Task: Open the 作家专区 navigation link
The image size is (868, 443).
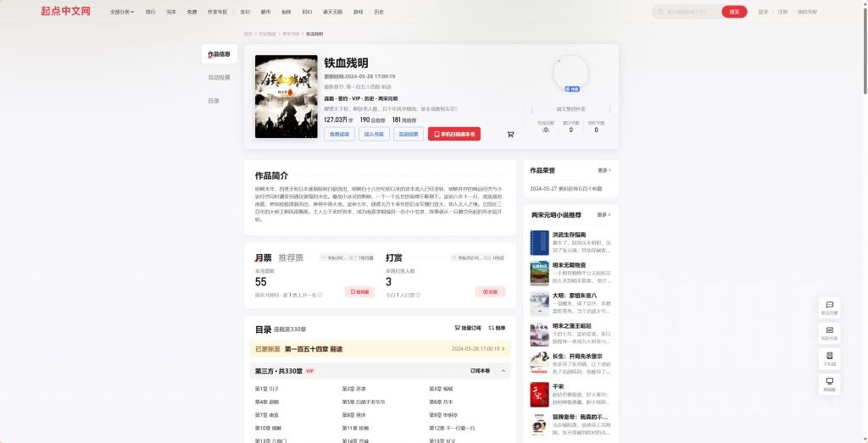Action: pyautogui.click(x=218, y=12)
